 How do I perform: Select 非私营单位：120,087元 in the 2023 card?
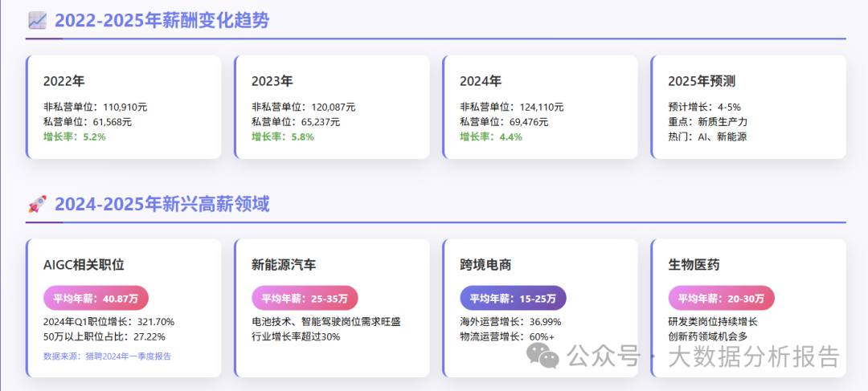pyautogui.click(x=303, y=107)
